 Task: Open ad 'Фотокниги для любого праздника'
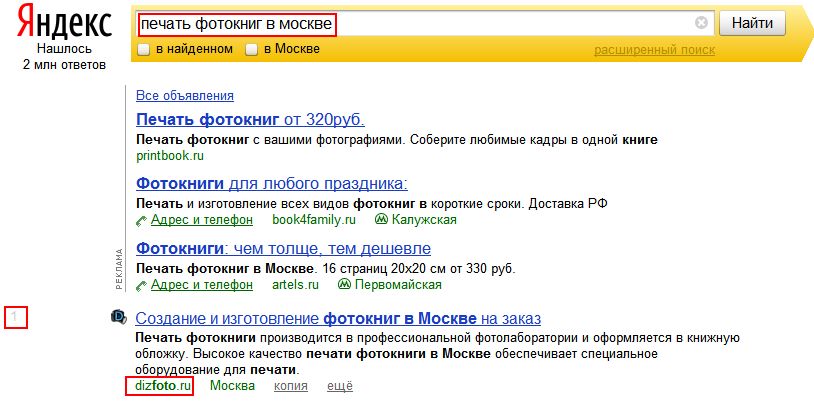(272, 184)
